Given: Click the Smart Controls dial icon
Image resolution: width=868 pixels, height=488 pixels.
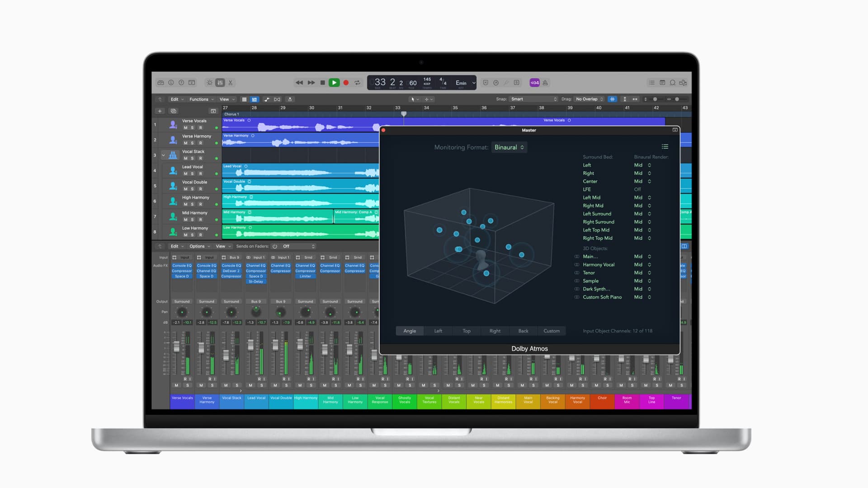Looking at the screenshot, I should coord(209,83).
